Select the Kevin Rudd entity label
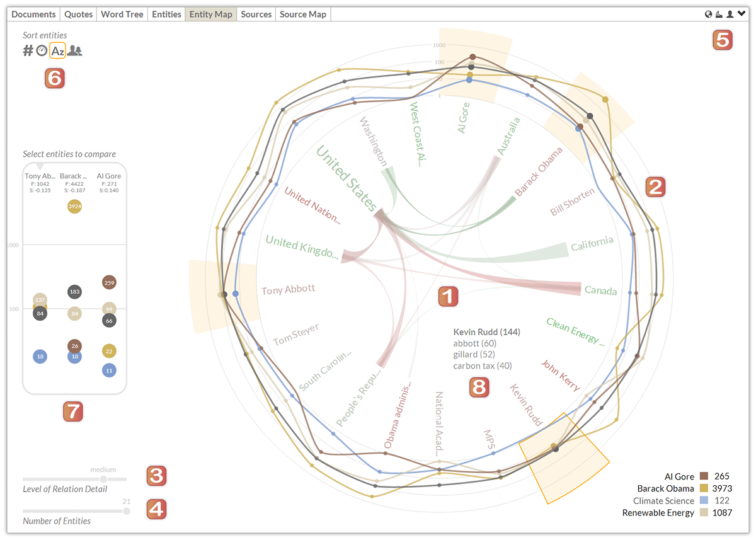 pos(525,405)
